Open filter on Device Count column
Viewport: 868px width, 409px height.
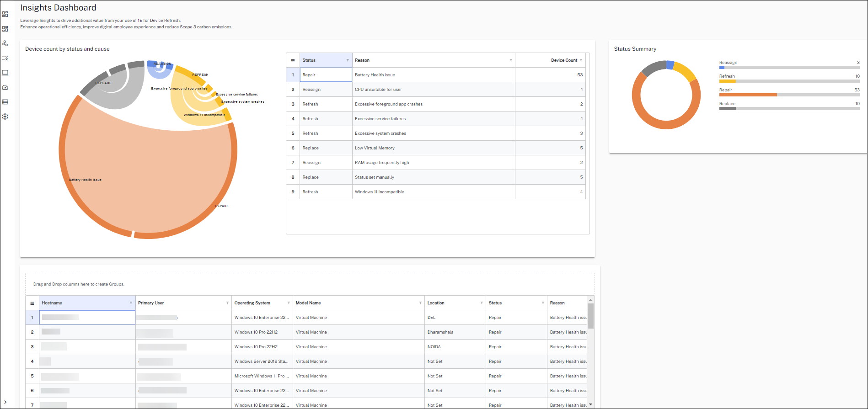pos(581,60)
